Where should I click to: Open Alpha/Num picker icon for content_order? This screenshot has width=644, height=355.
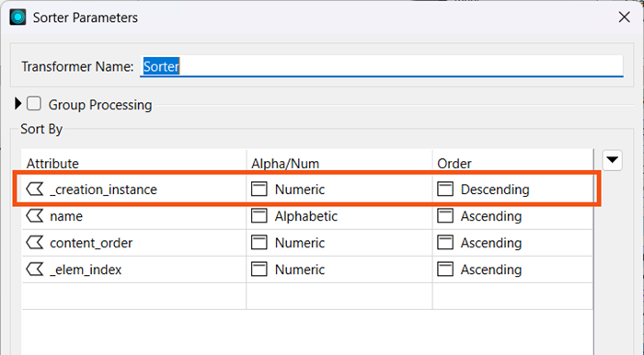259,243
